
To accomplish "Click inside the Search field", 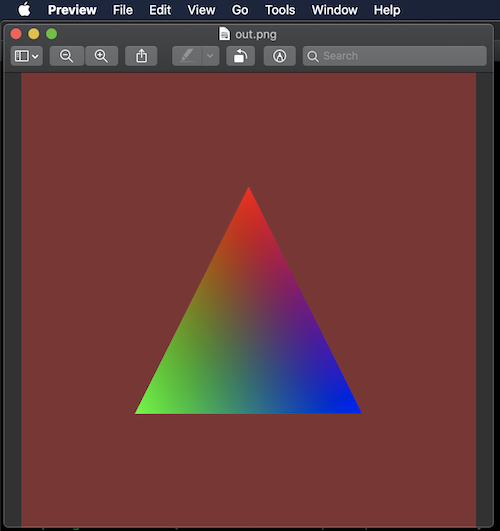I will tap(395, 56).
